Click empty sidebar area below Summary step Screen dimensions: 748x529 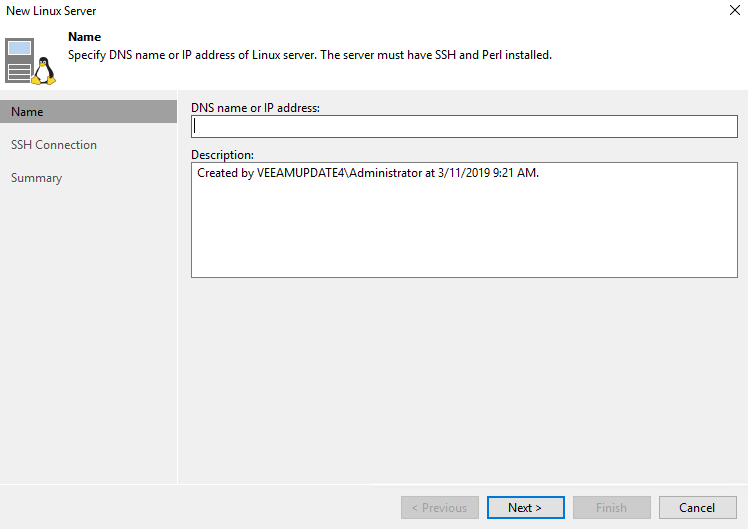click(x=88, y=334)
